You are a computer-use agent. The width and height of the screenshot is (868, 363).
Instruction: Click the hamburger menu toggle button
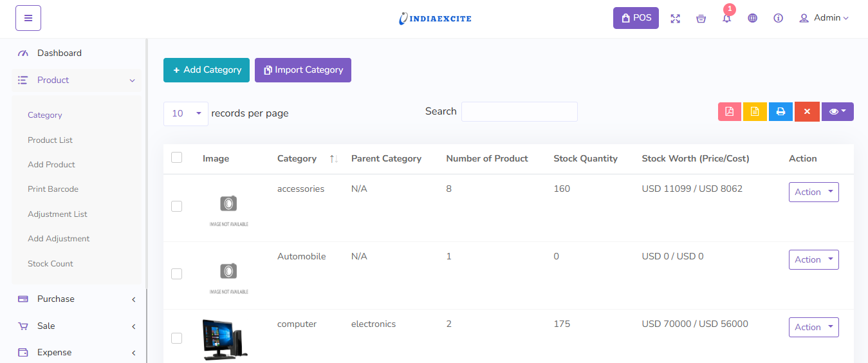pyautogui.click(x=28, y=18)
